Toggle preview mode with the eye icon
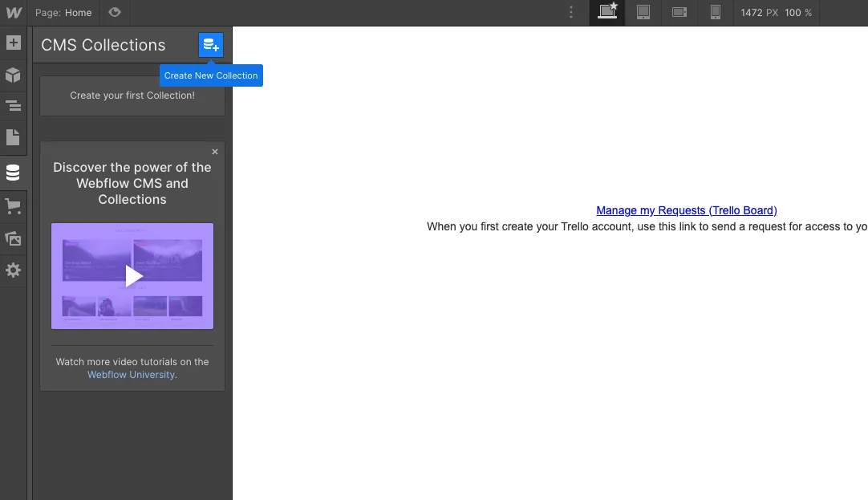The image size is (868, 500). 115,12
